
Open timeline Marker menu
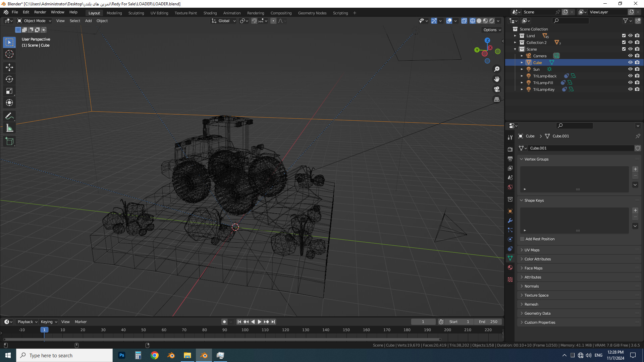click(x=80, y=322)
